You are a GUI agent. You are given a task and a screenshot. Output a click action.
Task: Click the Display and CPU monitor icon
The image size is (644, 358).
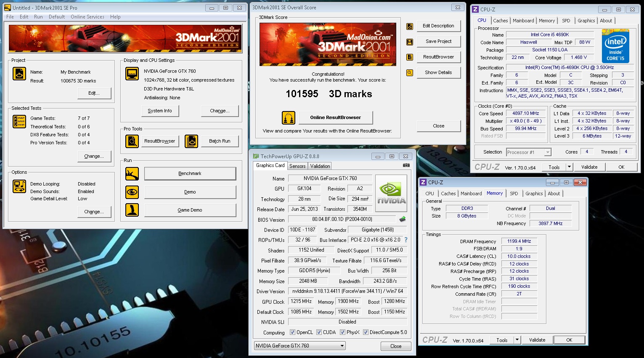132,74
